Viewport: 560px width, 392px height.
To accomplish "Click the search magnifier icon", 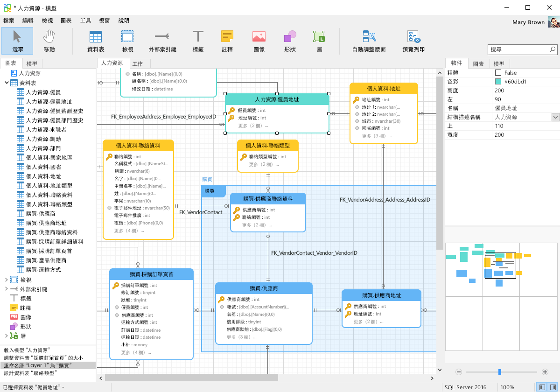I will [553, 49].
